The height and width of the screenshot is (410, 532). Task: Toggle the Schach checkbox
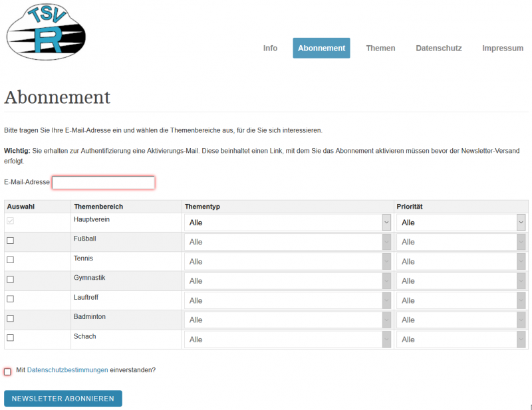(x=10, y=338)
